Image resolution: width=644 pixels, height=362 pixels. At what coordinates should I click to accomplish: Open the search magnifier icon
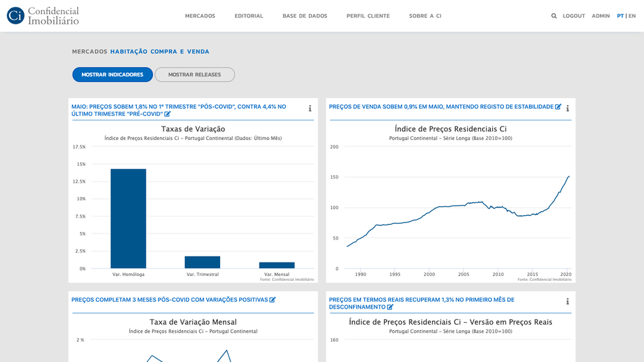554,16
